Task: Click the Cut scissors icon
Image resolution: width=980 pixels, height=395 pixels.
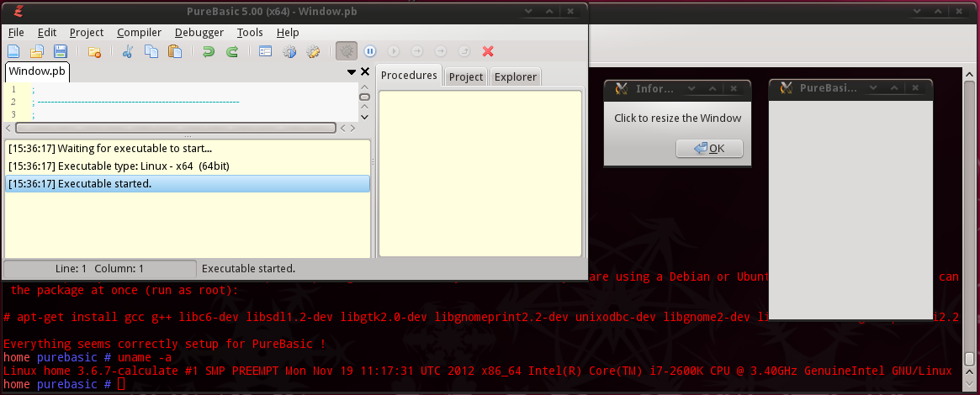Action: point(128,51)
